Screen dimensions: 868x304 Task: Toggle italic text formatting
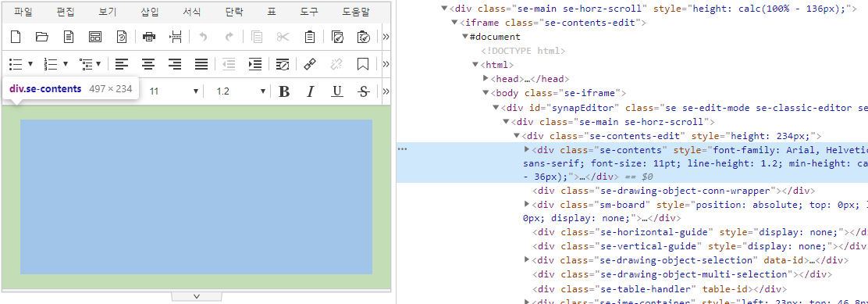point(311,91)
